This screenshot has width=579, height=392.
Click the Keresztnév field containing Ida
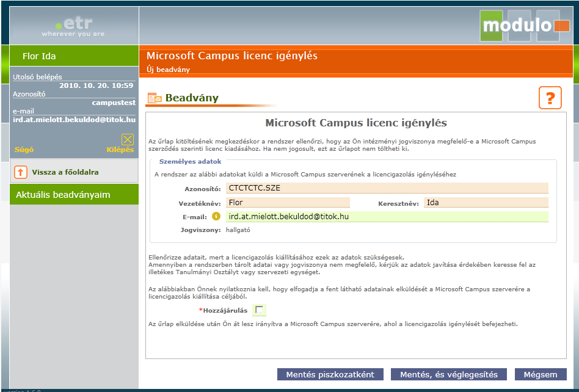tap(486, 202)
